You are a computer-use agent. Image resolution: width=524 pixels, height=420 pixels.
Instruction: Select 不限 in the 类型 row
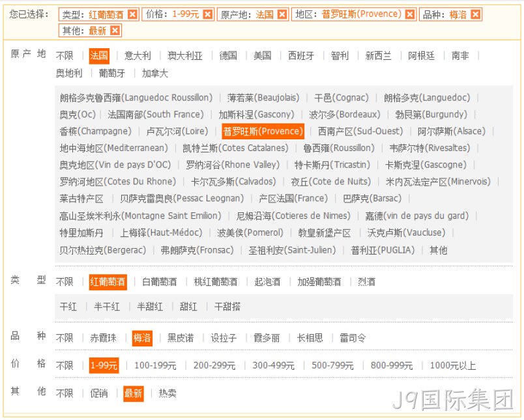pyautogui.click(x=65, y=282)
